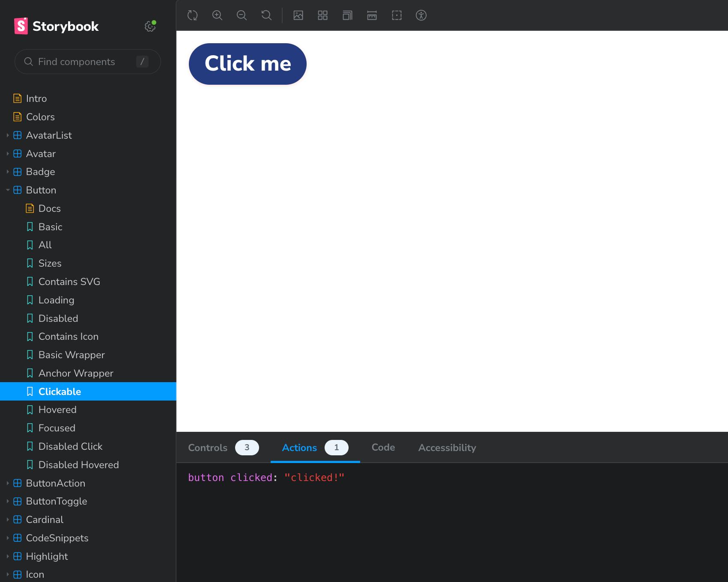The width and height of the screenshot is (728, 582).
Task: Toggle element outlines icon
Action: point(397,15)
